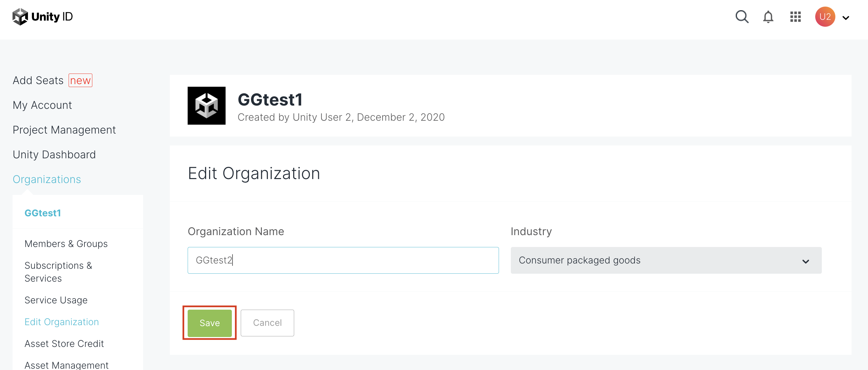Click the Unity ID logo

[43, 16]
